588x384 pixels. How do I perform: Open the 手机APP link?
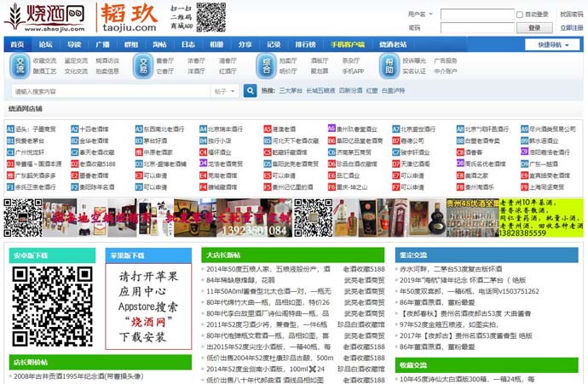(x=353, y=72)
